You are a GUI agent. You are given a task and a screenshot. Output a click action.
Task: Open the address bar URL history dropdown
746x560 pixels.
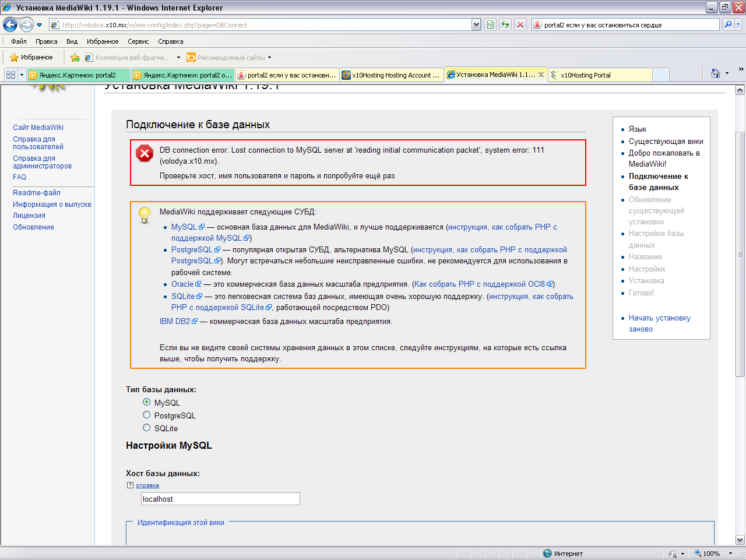pyautogui.click(x=476, y=24)
